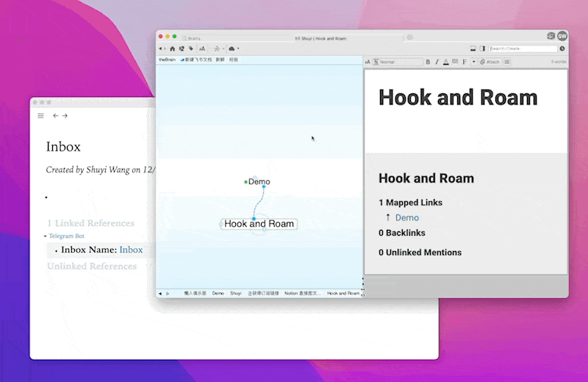
Task: Open the SW user account avatar
Action: pos(562,36)
